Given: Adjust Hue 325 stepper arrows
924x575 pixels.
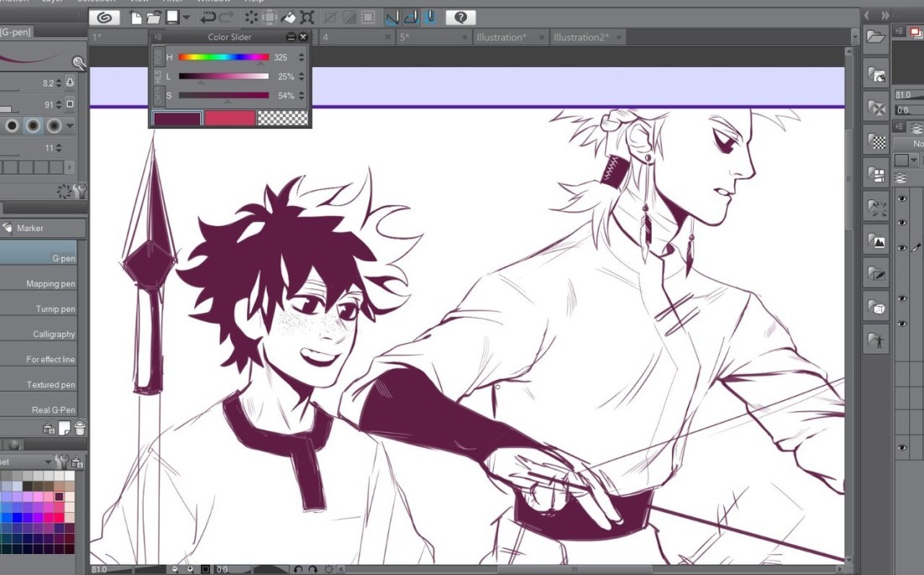Looking at the screenshot, I should (x=301, y=57).
